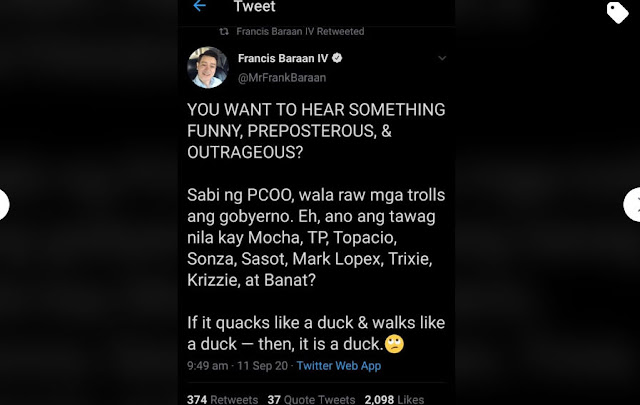Click the back arrow beside Tweet

click(200, 7)
